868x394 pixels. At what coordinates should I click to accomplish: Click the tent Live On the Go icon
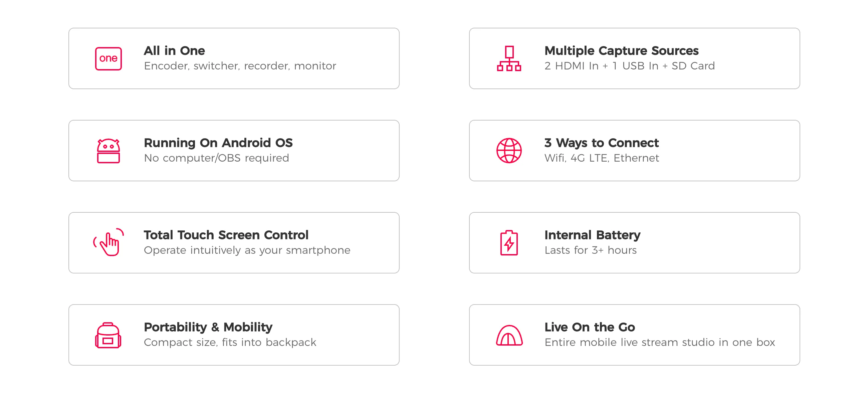tap(509, 335)
